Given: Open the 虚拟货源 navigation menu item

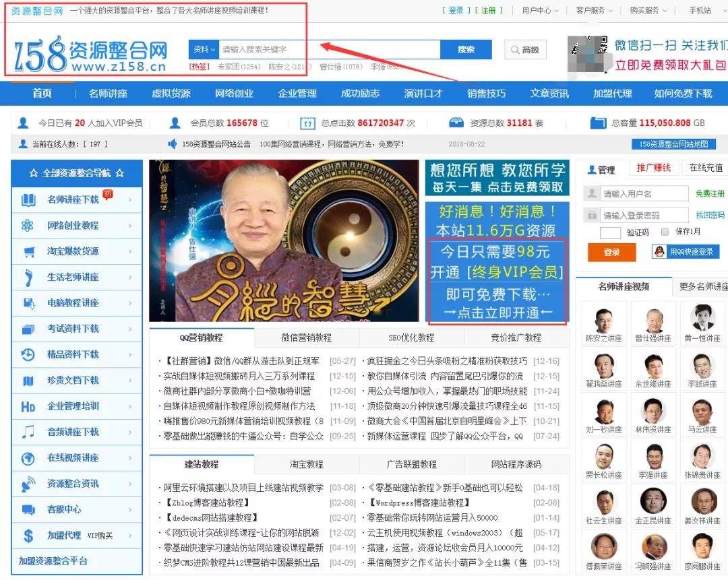Looking at the screenshot, I should tap(171, 93).
